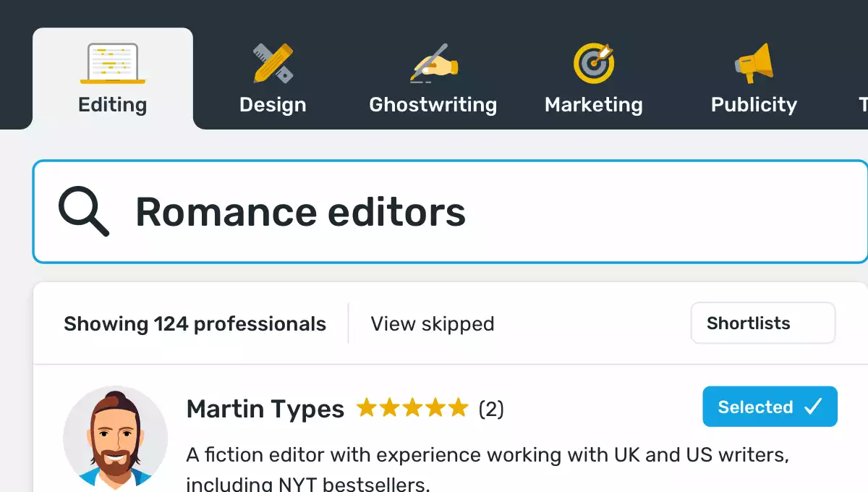This screenshot has width=868, height=492.
Task: Open the Martin Types name link
Action: point(265,409)
